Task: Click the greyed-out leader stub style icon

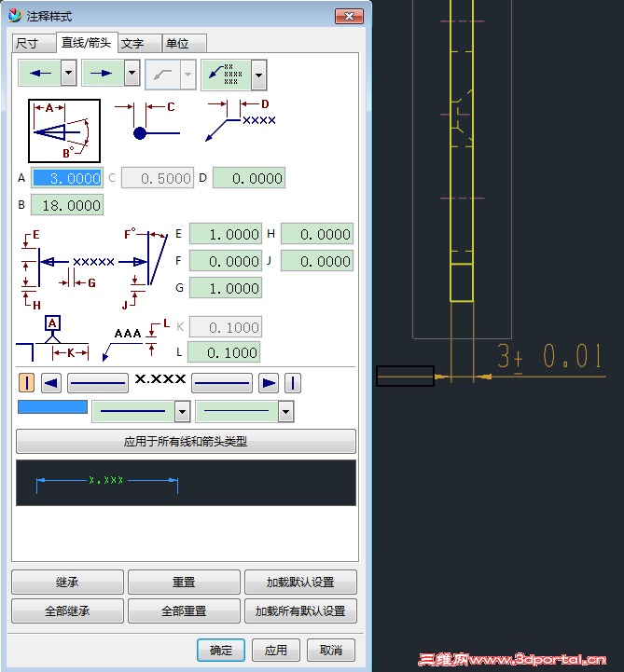Action: click(x=163, y=75)
